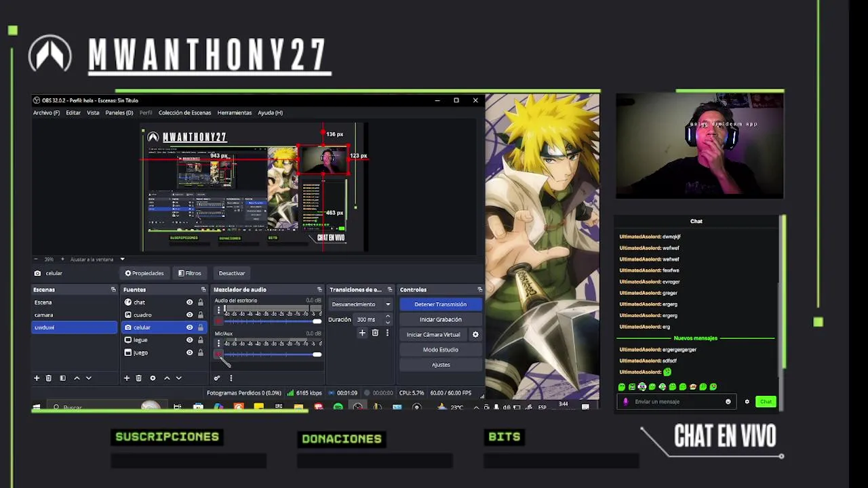Undock the Controles panel with its header icon
This screenshot has width=868, height=488.
(479, 289)
